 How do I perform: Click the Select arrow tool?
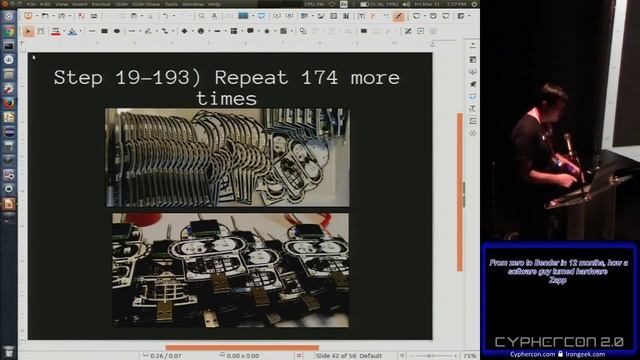click(28, 31)
